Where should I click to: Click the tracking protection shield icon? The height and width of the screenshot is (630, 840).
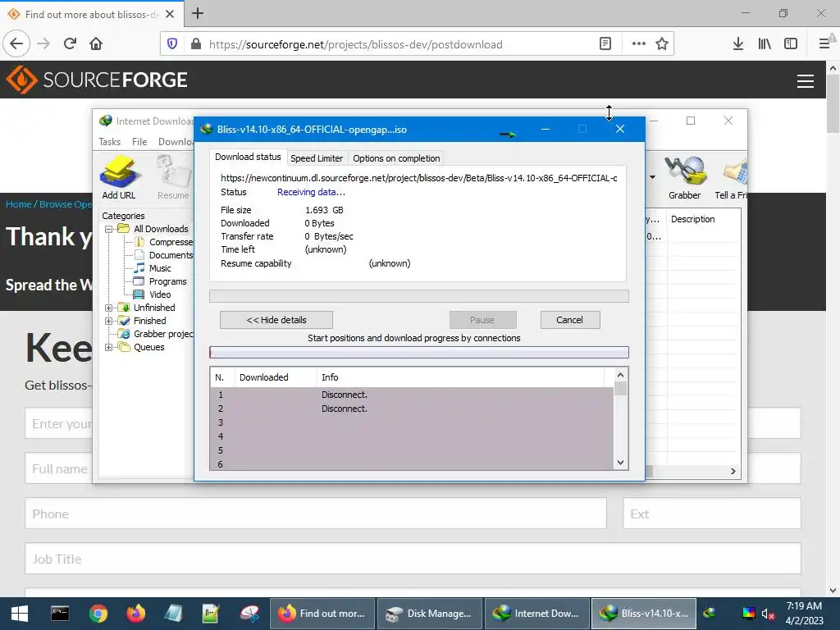[172, 44]
